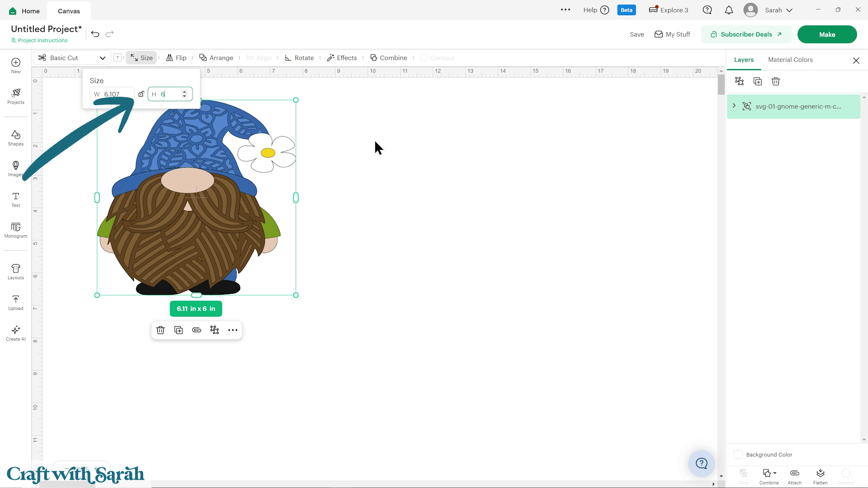Switch to the Home tab

(25, 11)
